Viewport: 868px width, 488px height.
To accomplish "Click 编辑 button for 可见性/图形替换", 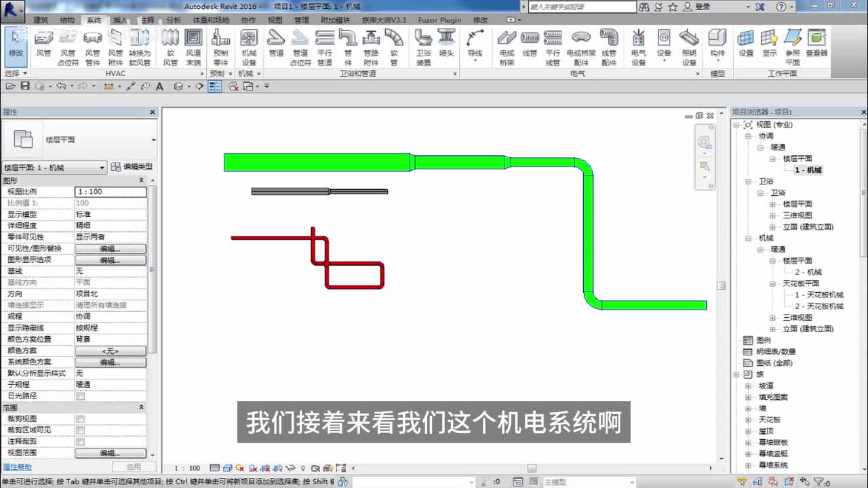I will click(x=111, y=249).
